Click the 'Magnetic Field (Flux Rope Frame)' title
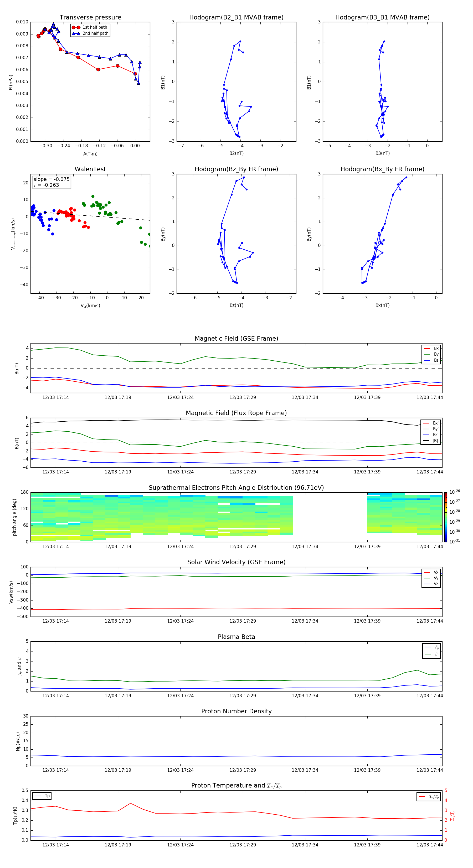473x868 pixels. click(x=236, y=413)
